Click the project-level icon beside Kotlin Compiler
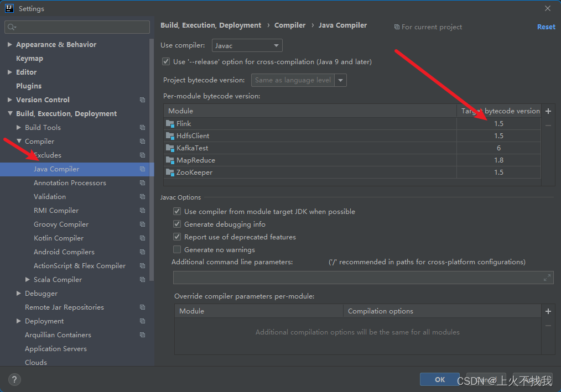561x392 pixels. click(142, 238)
